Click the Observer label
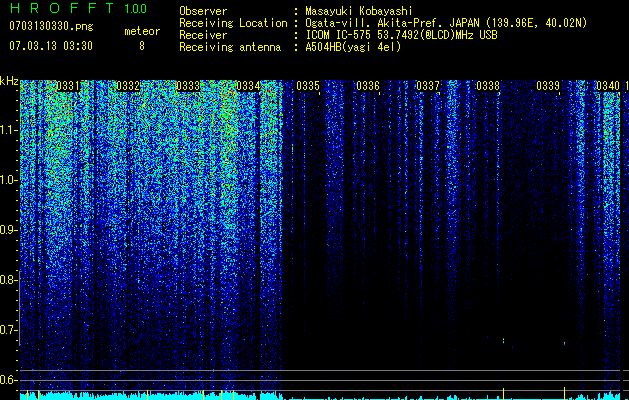629x400 pixels. tap(203, 11)
